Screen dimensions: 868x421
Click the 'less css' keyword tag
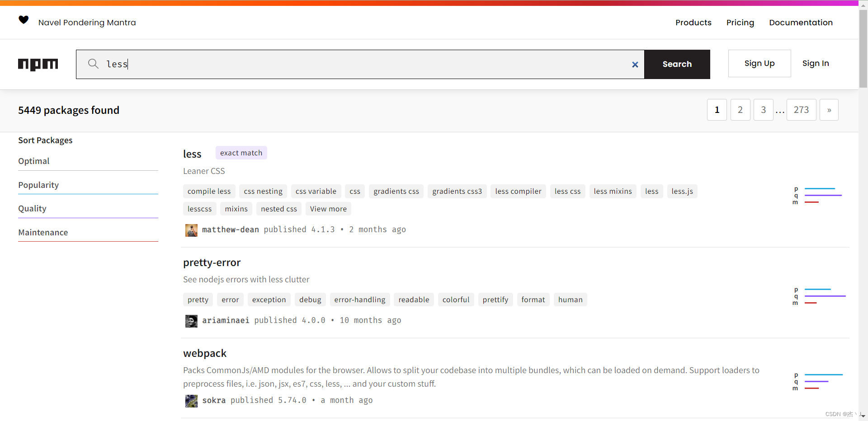[567, 191]
